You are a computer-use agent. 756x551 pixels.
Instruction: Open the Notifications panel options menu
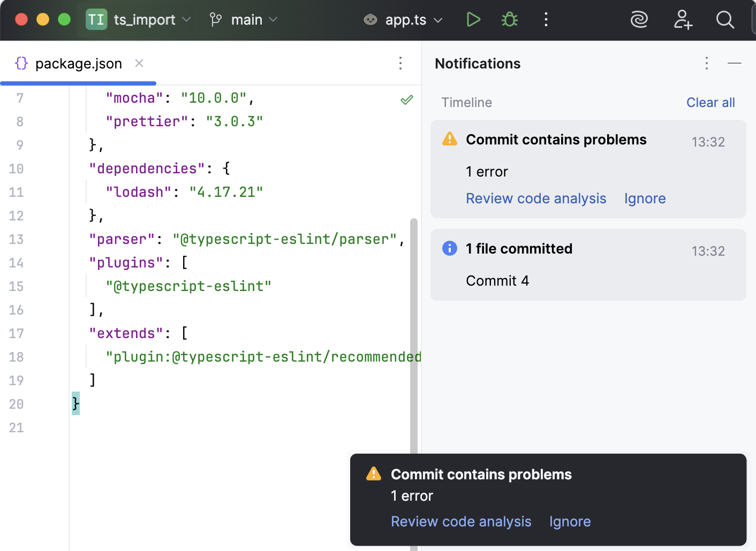706,63
